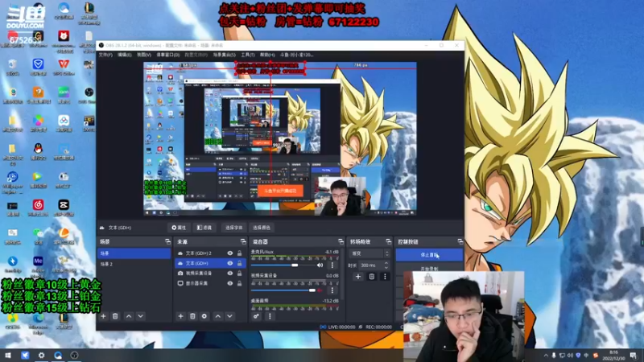
Task: Mute the 麦克风/Aux speaker icon
Action: pos(320,265)
